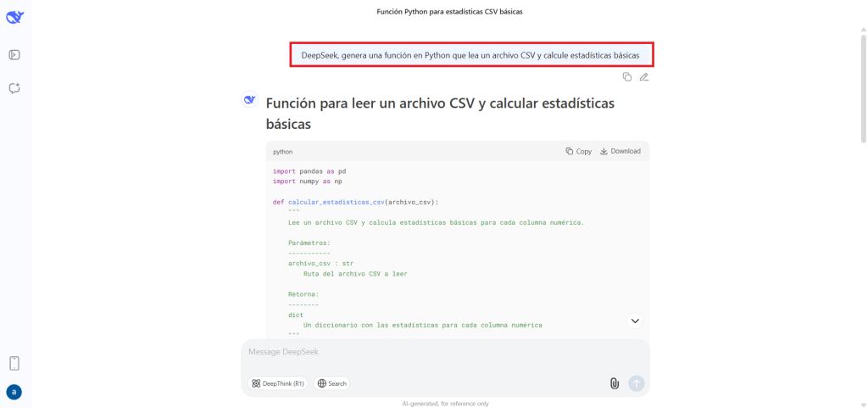The height and width of the screenshot is (408, 868).
Task: Toggle the Search option
Action: 331,383
